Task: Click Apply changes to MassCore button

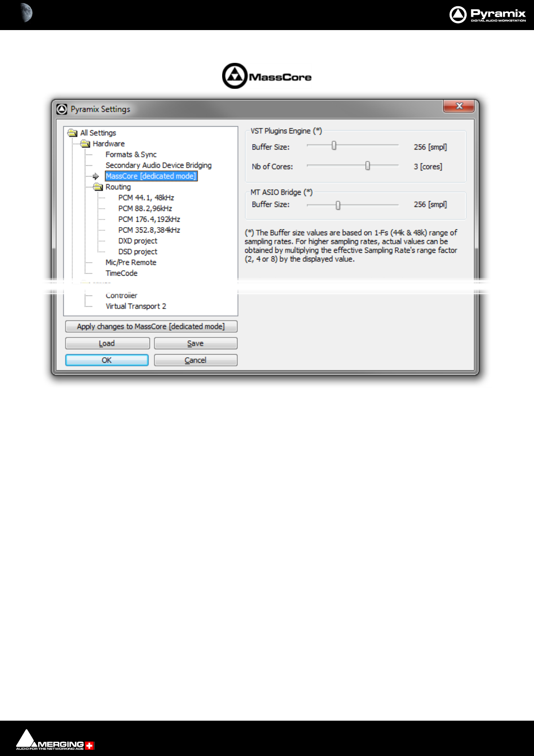Action: (151, 326)
